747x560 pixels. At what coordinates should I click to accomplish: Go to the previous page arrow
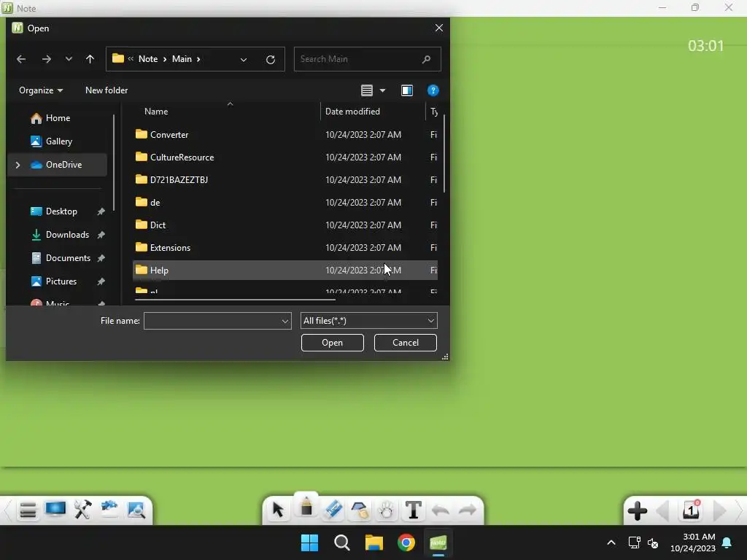[x=662, y=511]
